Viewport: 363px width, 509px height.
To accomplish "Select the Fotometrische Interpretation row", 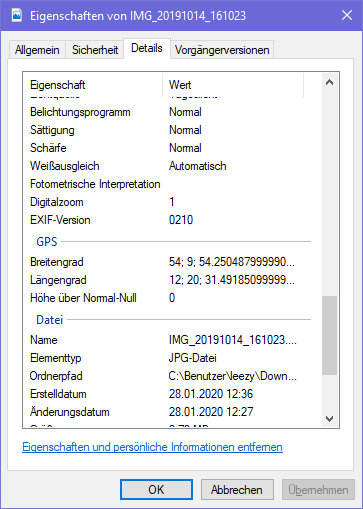I will [x=170, y=184].
